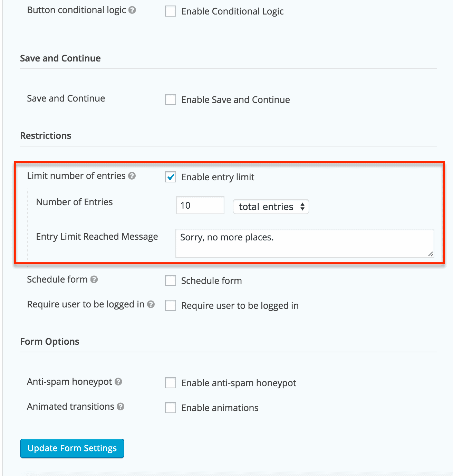Check the Schedule form box
This screenshot has width=453, height=476.
click(x=170, y=280)
